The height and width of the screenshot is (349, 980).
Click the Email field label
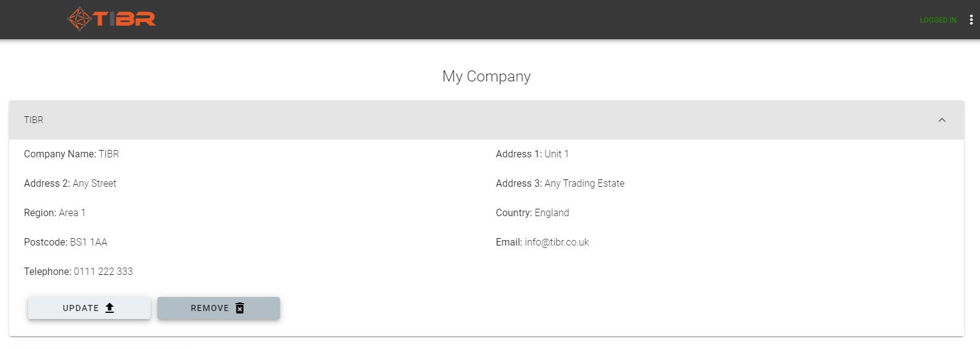pos(508,242)
